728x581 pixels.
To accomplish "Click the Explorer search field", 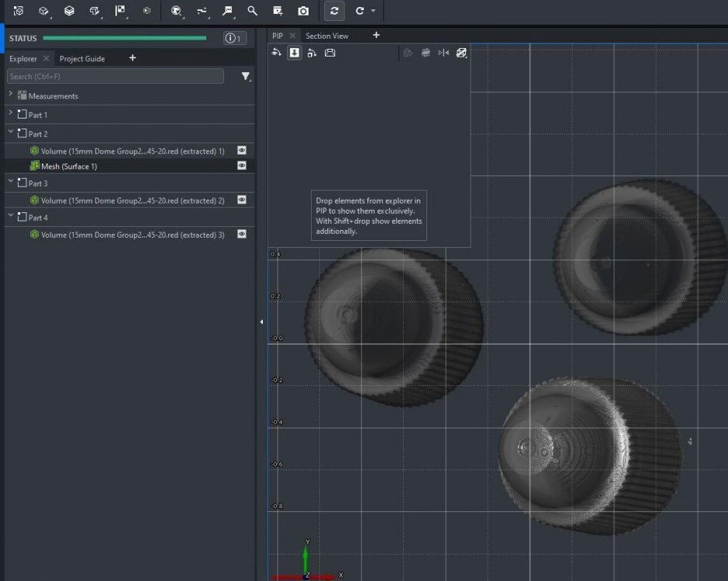I will point(115,77).
